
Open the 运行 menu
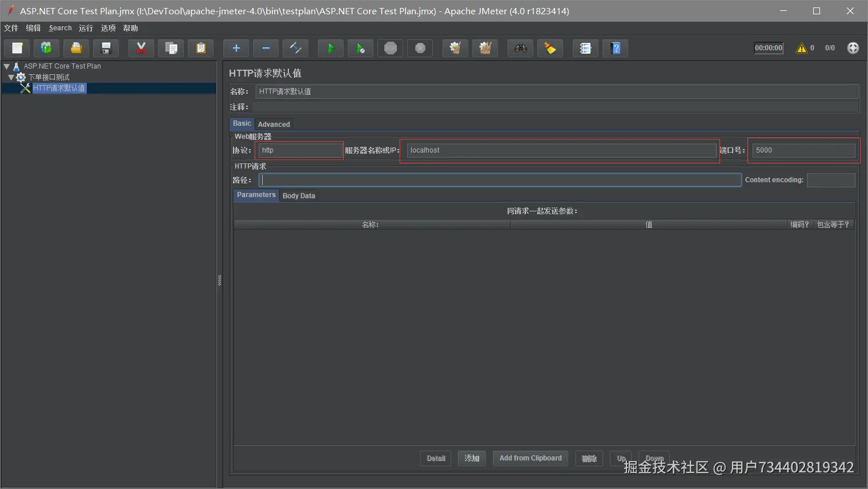86,28
